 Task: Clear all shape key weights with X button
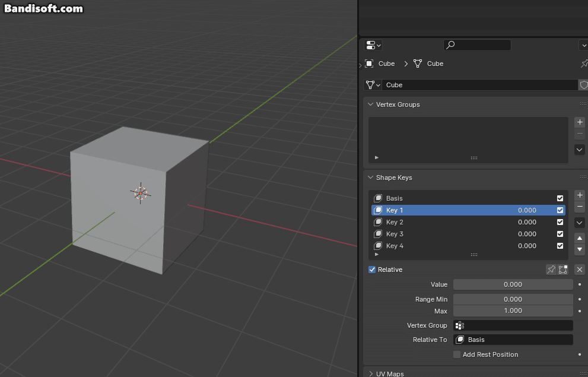(x=580, y=270)
